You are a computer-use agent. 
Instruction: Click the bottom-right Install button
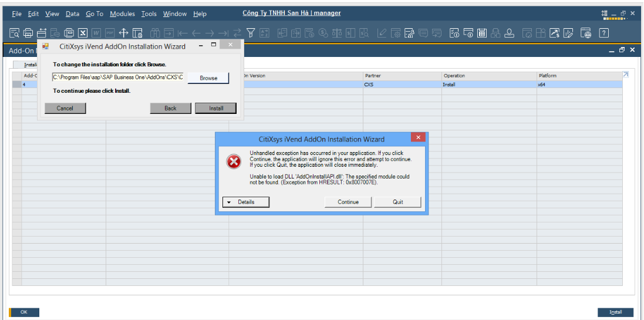[x=615, y=312]
